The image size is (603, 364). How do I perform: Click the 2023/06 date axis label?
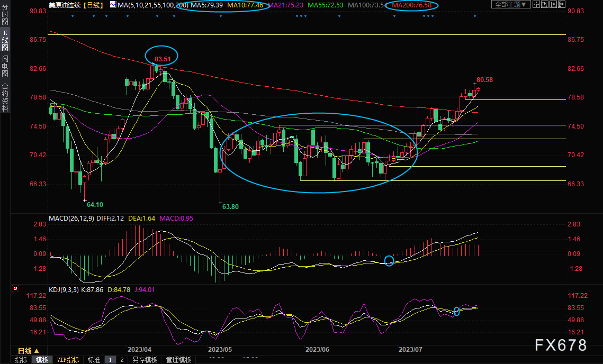pos(317,349)
